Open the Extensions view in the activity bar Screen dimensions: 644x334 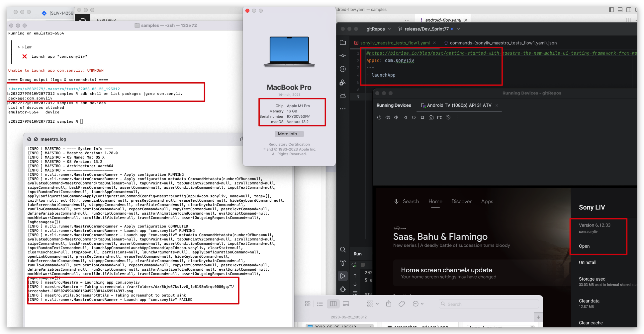343,69
